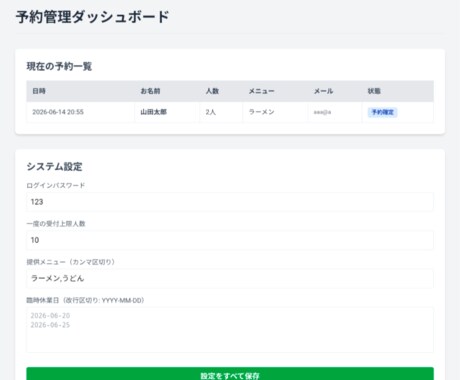
Task: Click the email cell in 山田太郎's row
Action: tap(335, 112)
